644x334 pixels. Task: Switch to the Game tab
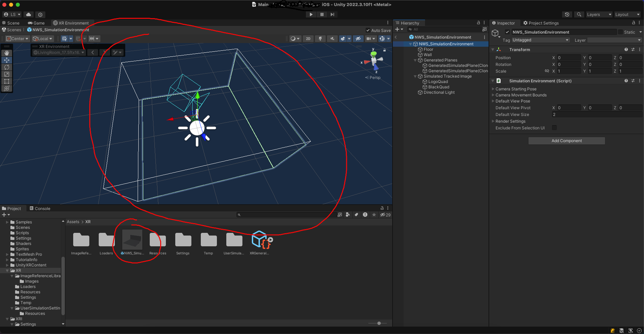pyautogui.click(x=36, y=23)
